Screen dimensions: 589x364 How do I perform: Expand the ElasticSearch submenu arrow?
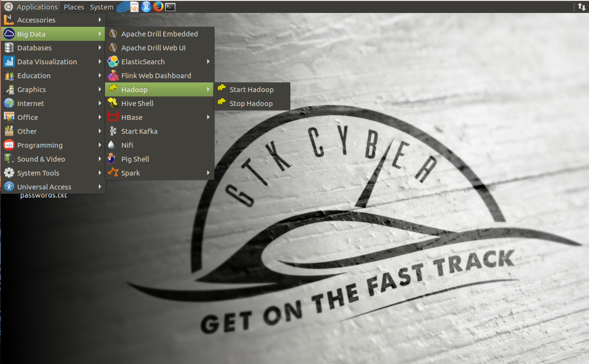(x=208, y=62)
